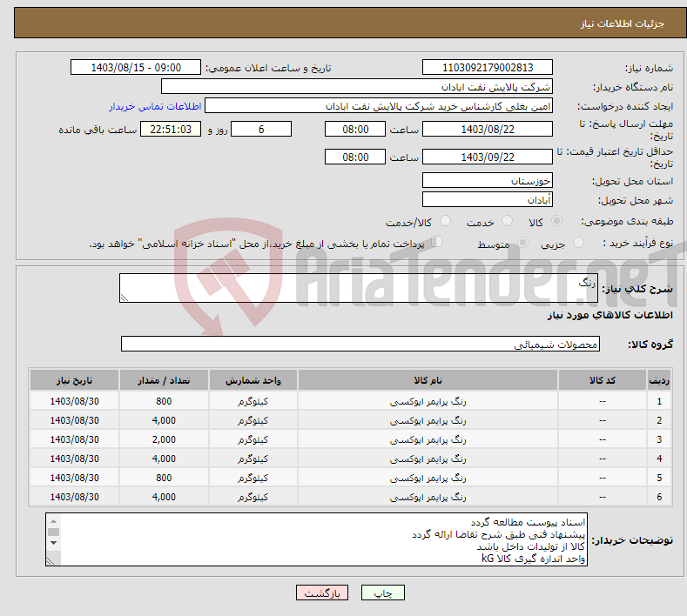Click the buyer notes text area
Viewport: 687px width, 616px height.
pyautogui.click(x=316, y=539)
